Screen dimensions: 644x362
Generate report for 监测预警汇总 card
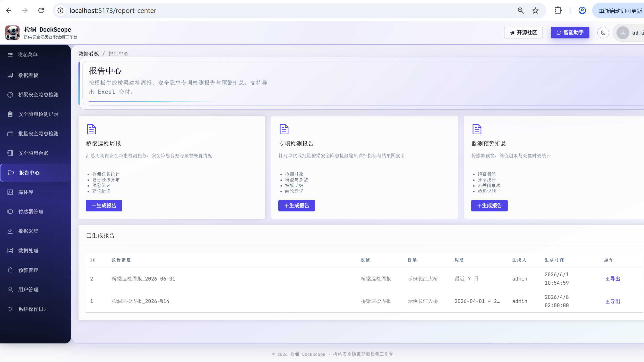coord(490,205)
